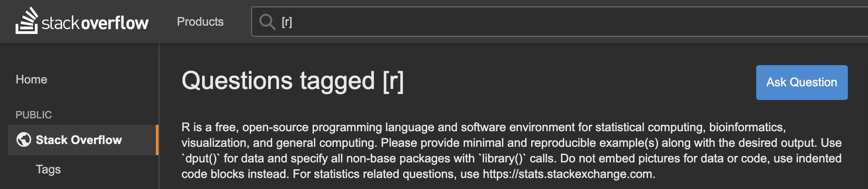This screenshot has height=189, width=868.
Task: Click the `dput()` text in description
Action: coord(201,158)
